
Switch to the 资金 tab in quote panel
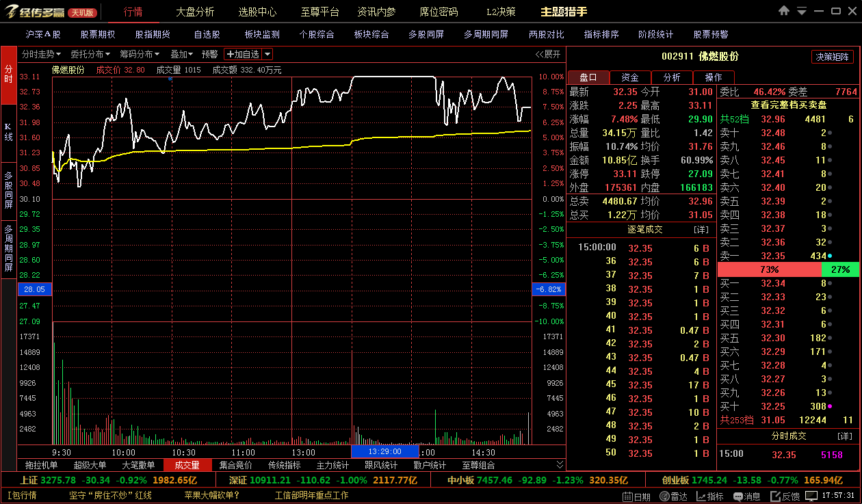point(630,77)
